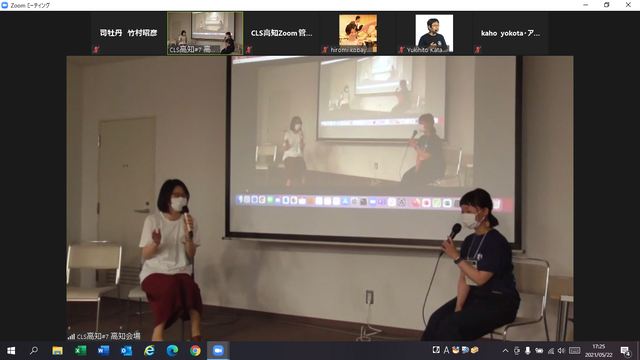Restore down the Zoom meeting window
The height and width of the screenshot is (360, 640).
[607, 5]
